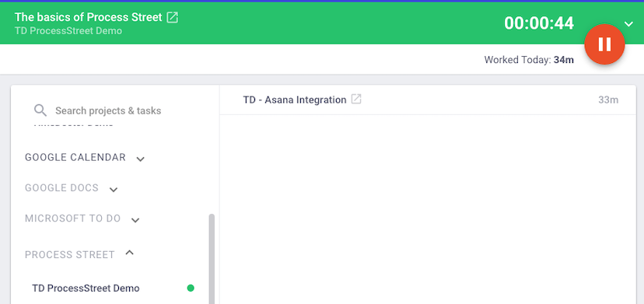Click the magnifier search icon
644x304 pixels.
point(40,110)
